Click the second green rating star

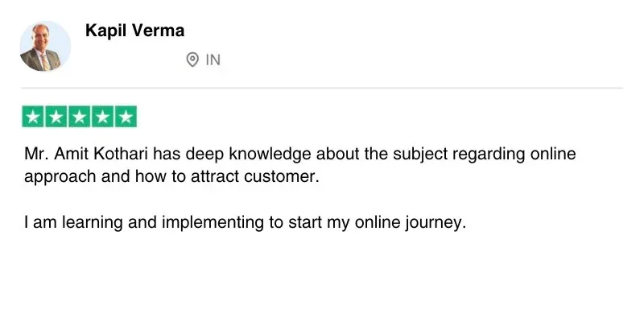(56, 117)
